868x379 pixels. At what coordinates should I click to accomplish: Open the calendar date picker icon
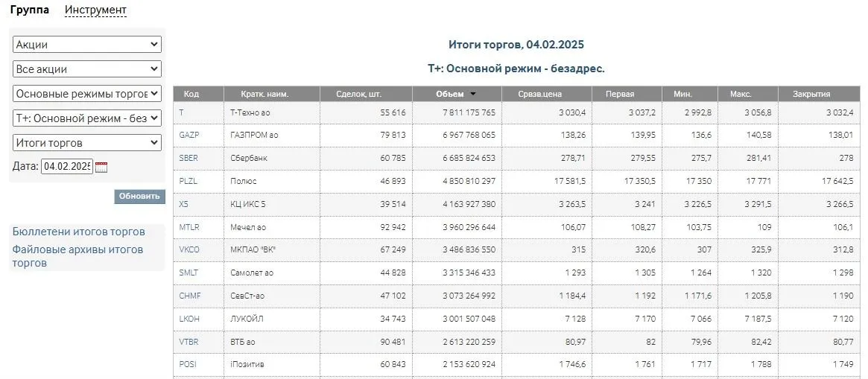101,168
